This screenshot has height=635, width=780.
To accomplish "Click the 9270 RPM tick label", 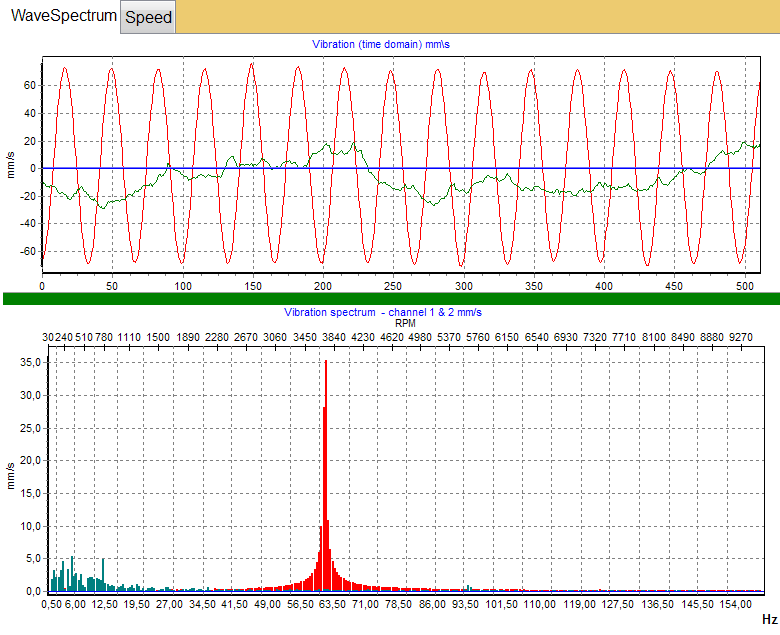I will click(x=741, y=337).
